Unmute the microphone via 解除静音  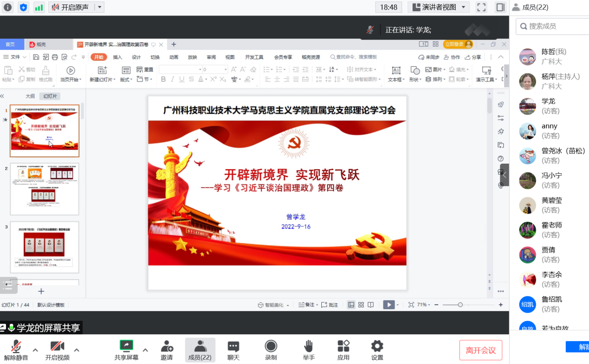(x=16, y=349)
